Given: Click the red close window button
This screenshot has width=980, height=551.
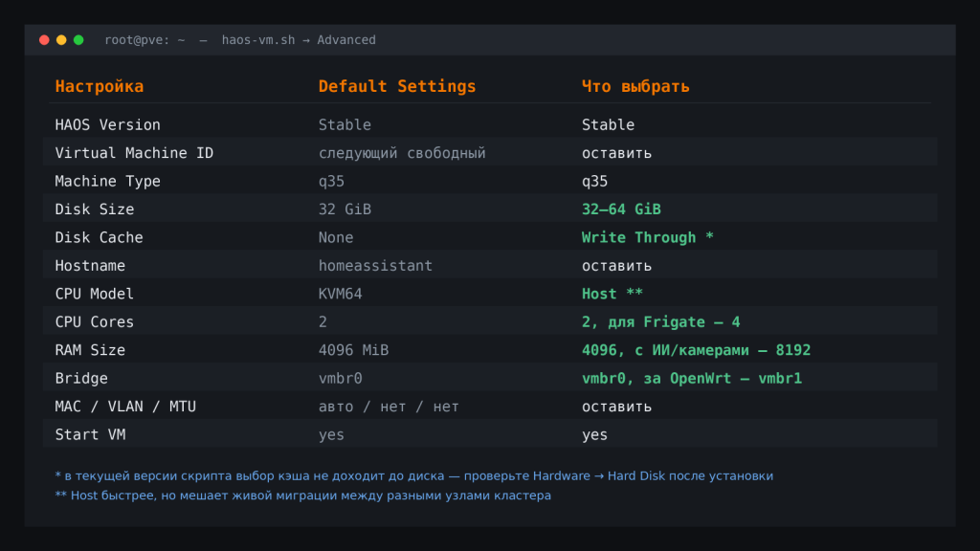Looking at the screenshot, I should pyautogui.click(x=44, y=40).
